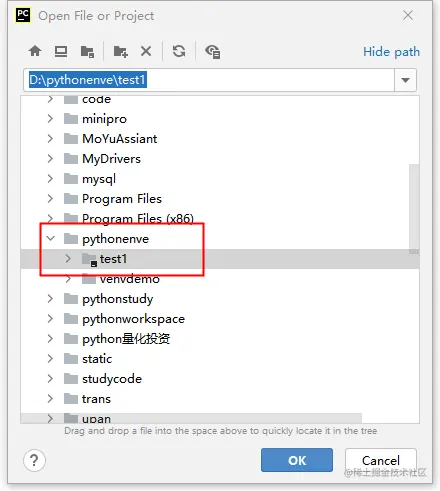
Task: Go to the home directory icon
Action: click(35, 51)
